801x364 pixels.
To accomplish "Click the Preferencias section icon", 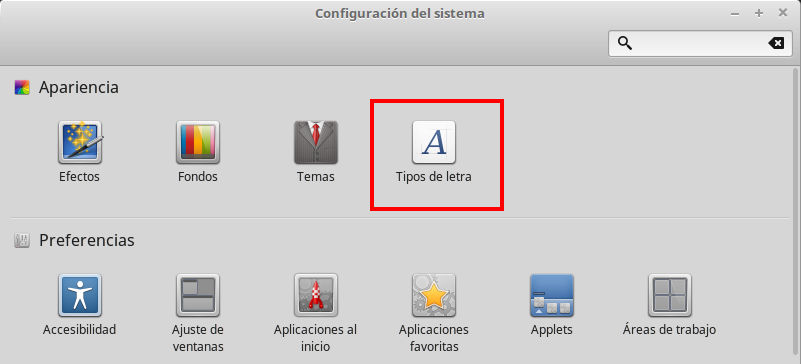I will pos(22,240).
